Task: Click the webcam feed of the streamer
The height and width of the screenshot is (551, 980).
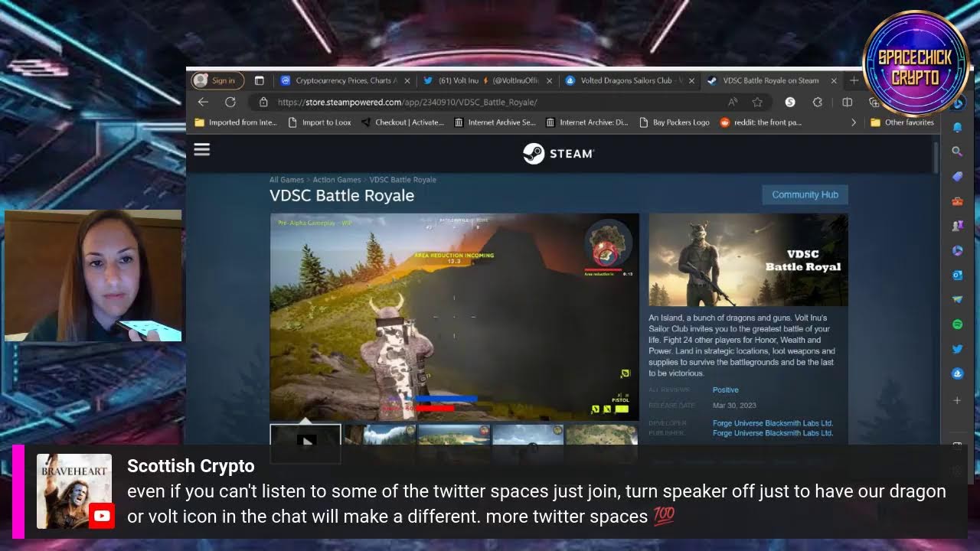Action: click(x=93, y=275)
